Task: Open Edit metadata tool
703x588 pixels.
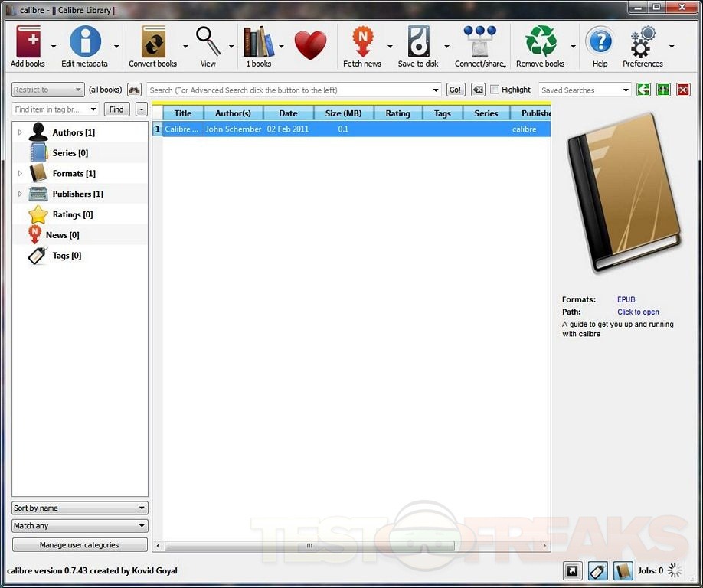Action: pos(85,43)
